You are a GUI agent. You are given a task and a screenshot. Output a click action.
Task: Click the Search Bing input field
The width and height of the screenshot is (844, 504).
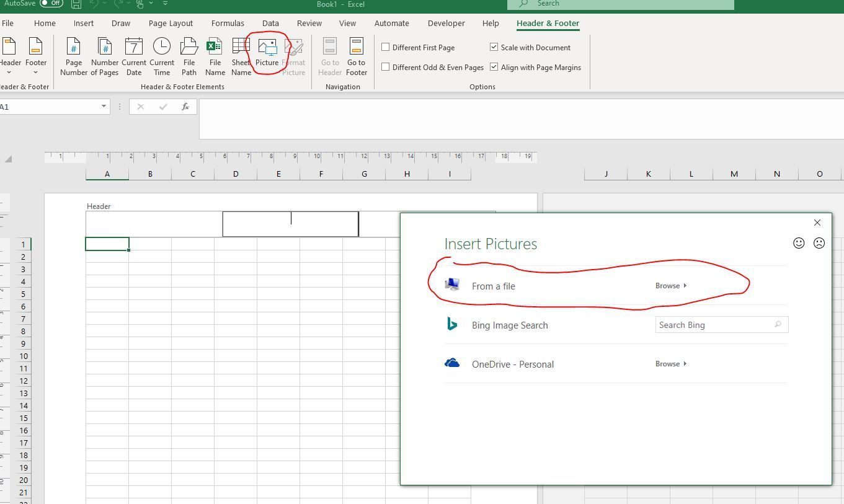pos(713,325)
